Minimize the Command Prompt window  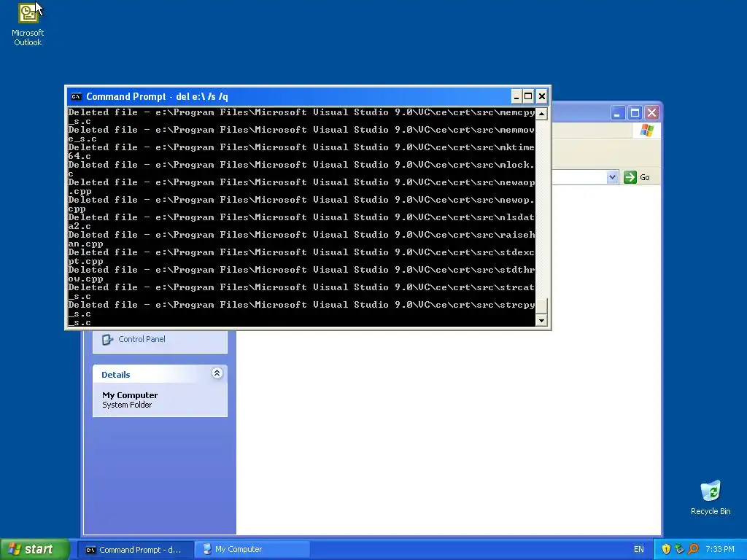pyautogui.click(x=516, y=97)
